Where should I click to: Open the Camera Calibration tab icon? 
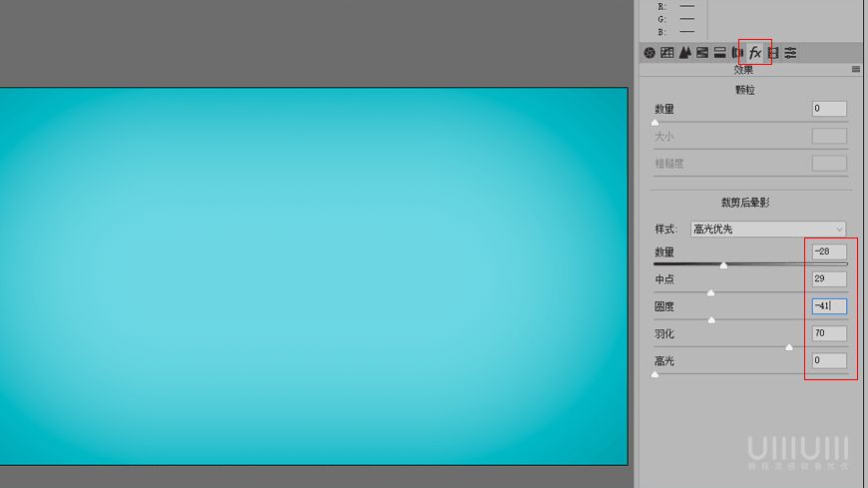[x=773, y=53]
